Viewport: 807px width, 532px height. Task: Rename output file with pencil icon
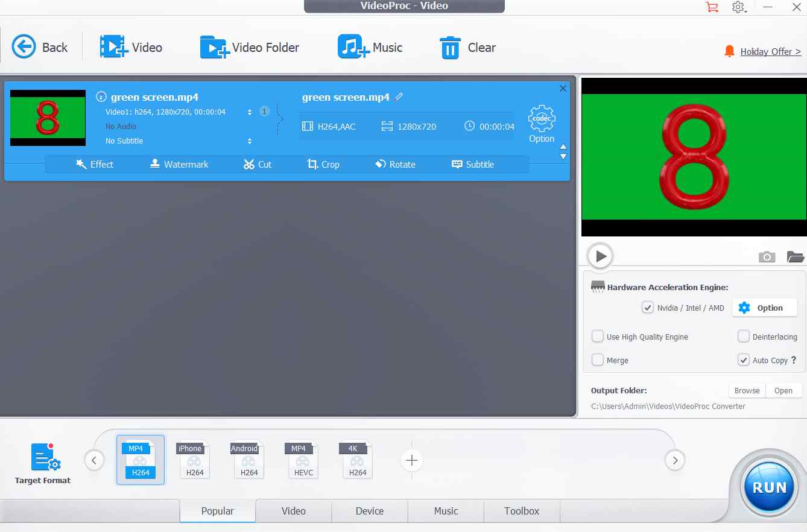pos(399,97)
